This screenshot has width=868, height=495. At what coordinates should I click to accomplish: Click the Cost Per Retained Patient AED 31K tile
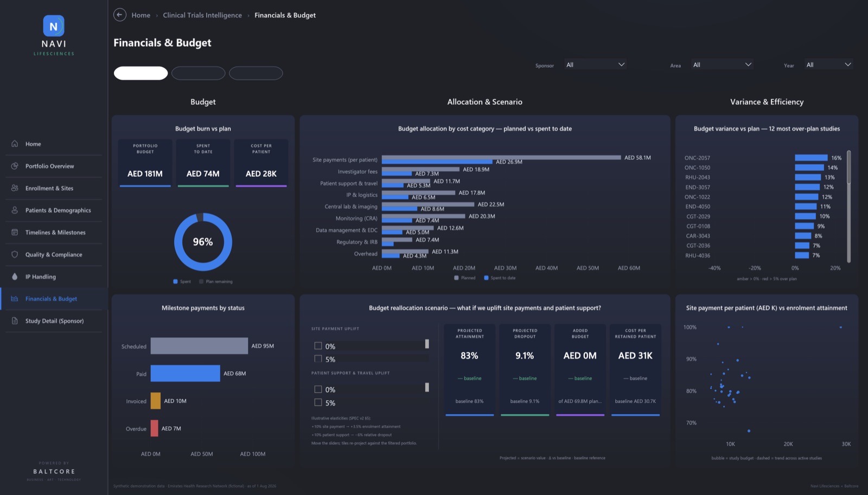point(635,370)
